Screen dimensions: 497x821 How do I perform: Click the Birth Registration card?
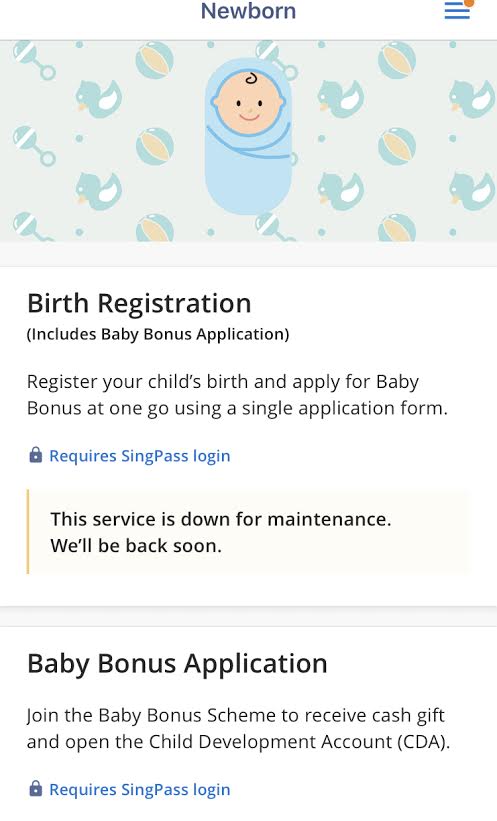tap(248, 437)
